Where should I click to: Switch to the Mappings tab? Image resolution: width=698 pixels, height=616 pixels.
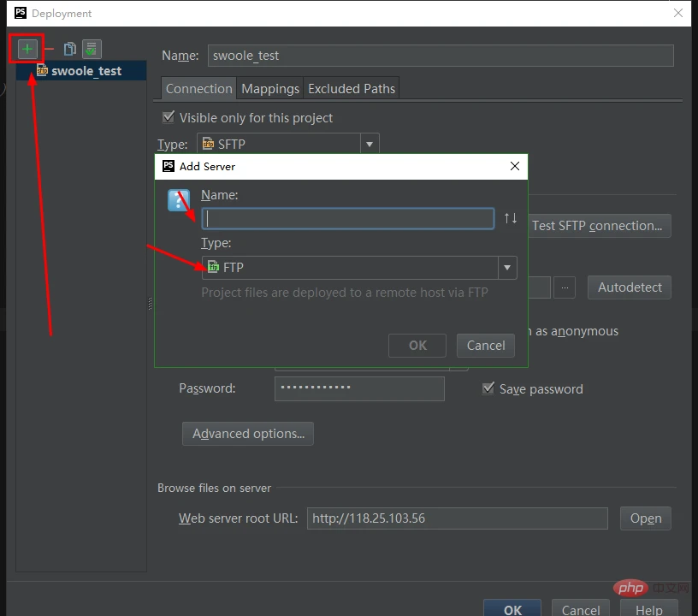click(x=269, y=88)
